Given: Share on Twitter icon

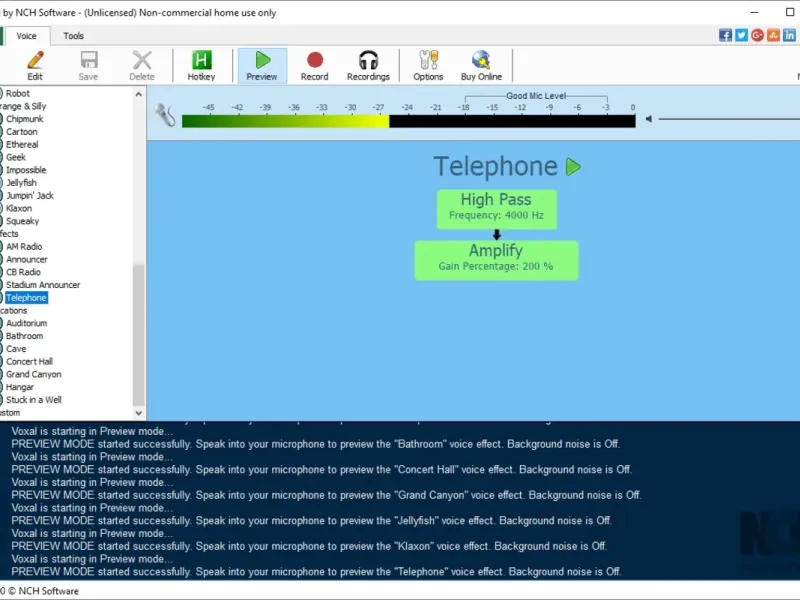Looking at the screenshot, I should [x=741, y=35].
